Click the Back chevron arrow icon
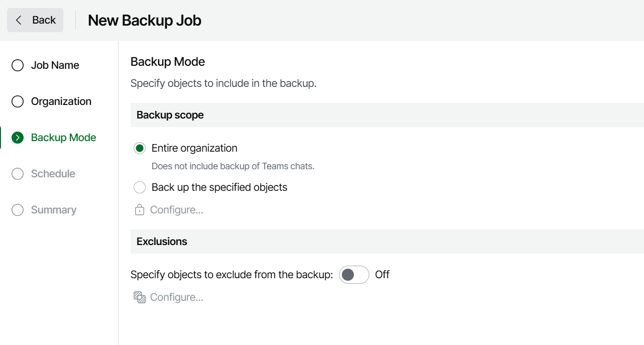 pyautogui.click(x=19, y=20)
